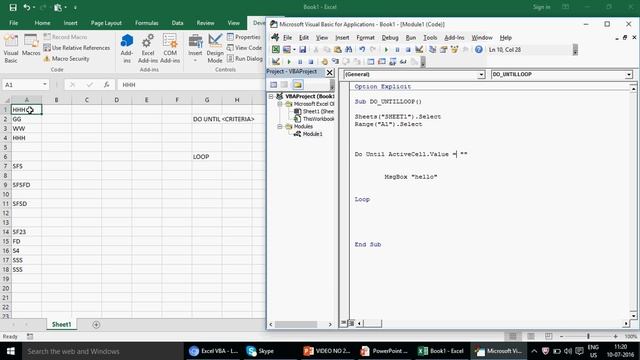This screenshot has width=640, height=360.
Task: Click the VBA Help question mark icon
Action: tap(479, 49)
